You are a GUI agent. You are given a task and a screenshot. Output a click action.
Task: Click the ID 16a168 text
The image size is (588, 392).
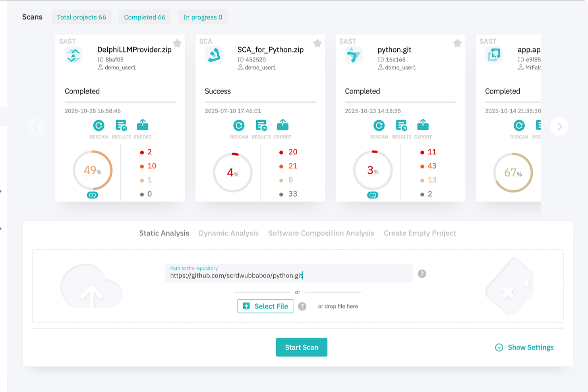[391, 60]
